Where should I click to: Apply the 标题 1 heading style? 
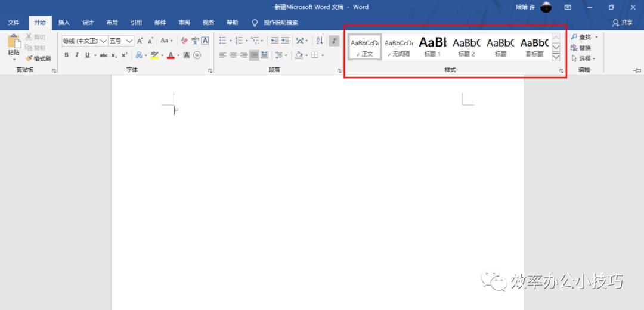point(432,46)
